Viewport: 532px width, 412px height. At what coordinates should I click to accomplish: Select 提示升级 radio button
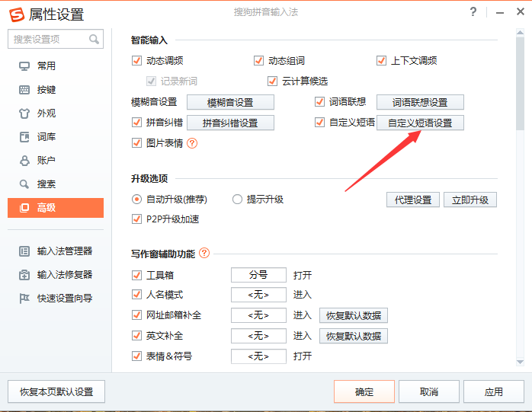[237, 199]
